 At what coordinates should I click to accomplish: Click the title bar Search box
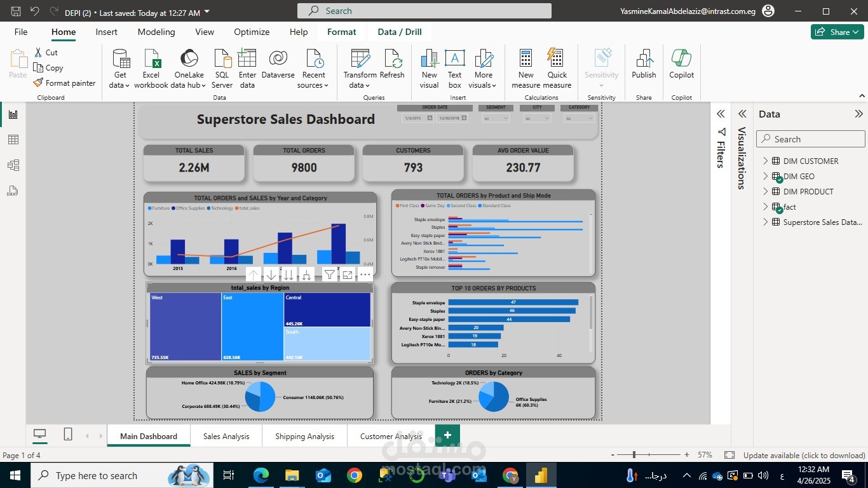click(x=424, y=11)
